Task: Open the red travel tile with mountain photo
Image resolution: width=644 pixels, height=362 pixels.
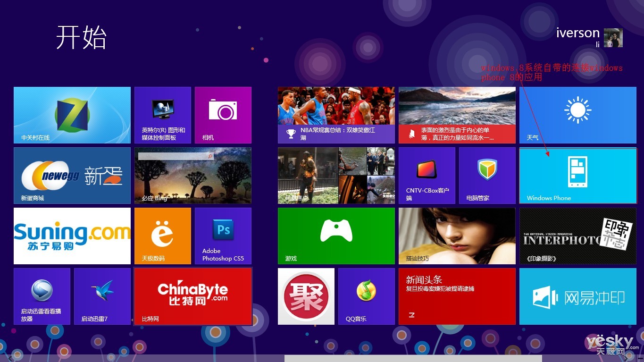Action: (x=457, y=115)
